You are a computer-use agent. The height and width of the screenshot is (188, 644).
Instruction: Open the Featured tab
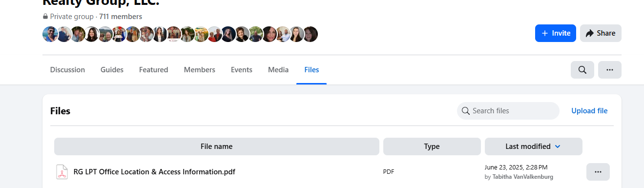(153, 70)
